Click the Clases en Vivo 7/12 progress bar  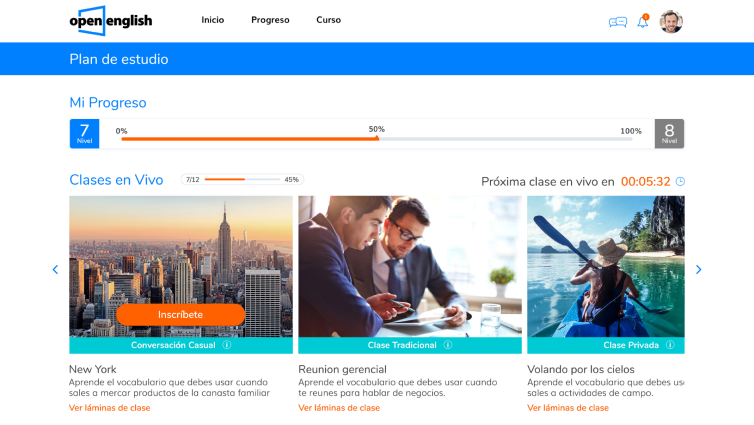242,179
